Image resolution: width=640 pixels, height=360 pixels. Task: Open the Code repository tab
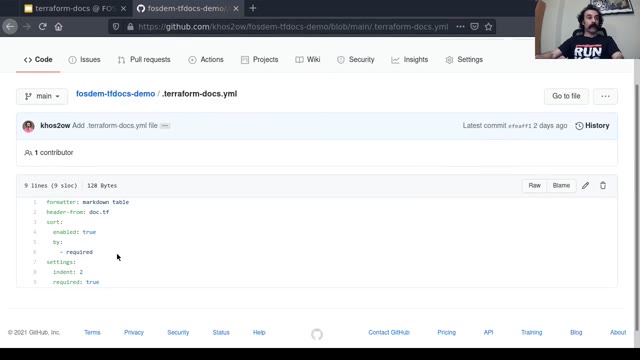38,60
